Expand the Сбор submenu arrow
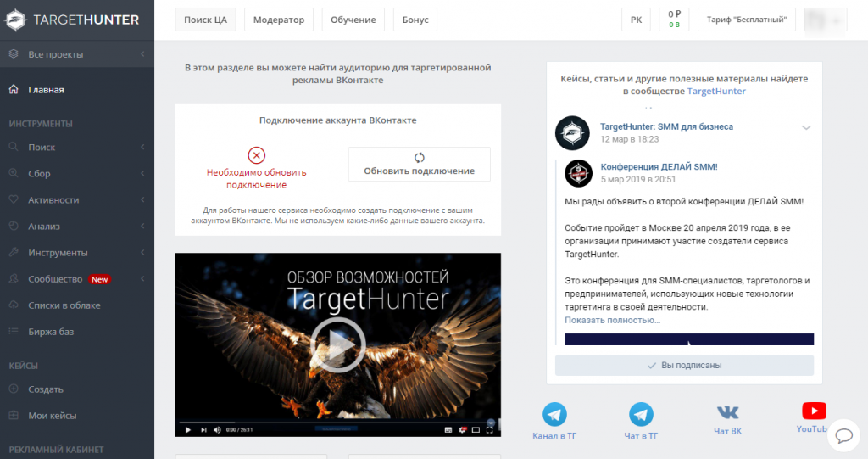The height and width of the screenshot is (459, 868). tap(142, 173)
